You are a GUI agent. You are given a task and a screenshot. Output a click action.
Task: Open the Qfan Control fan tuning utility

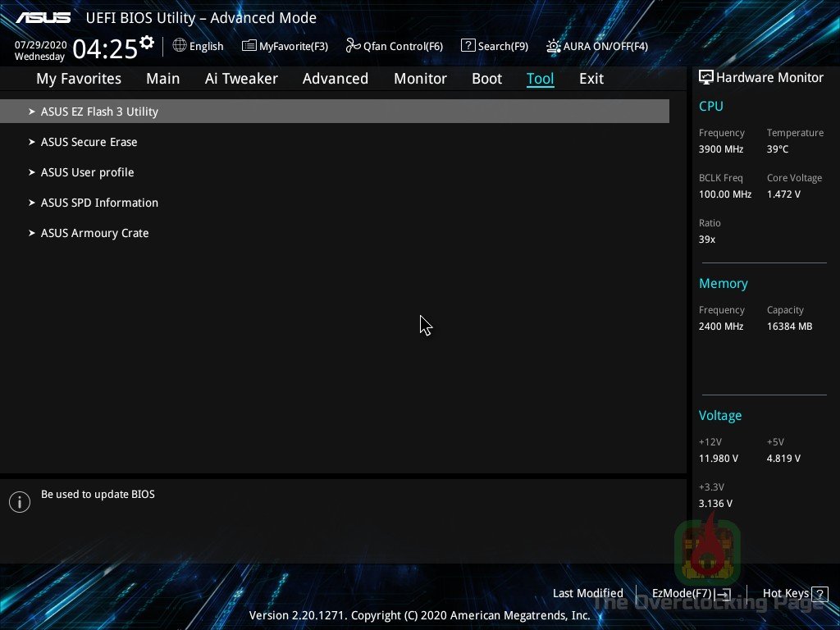coord(394,46)
